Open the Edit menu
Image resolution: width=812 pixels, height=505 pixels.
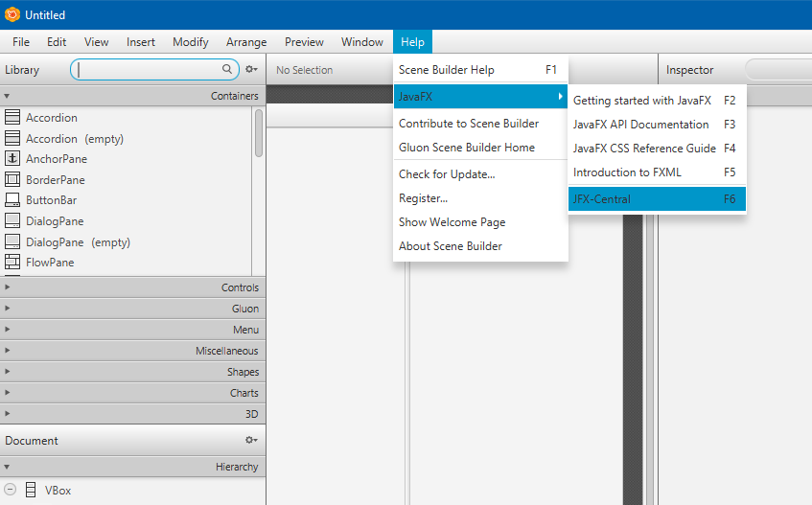coord(57,42)
